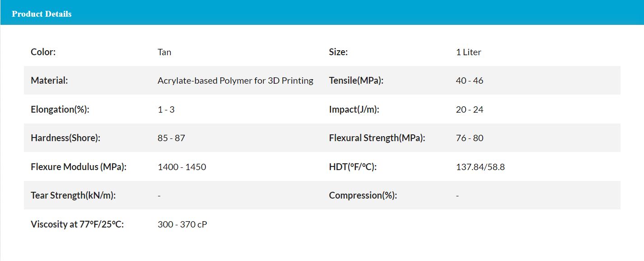This screenshot has width=644, height=261.
Task: Click the Hardness(Shore) label
Action: tap(65, 138)
